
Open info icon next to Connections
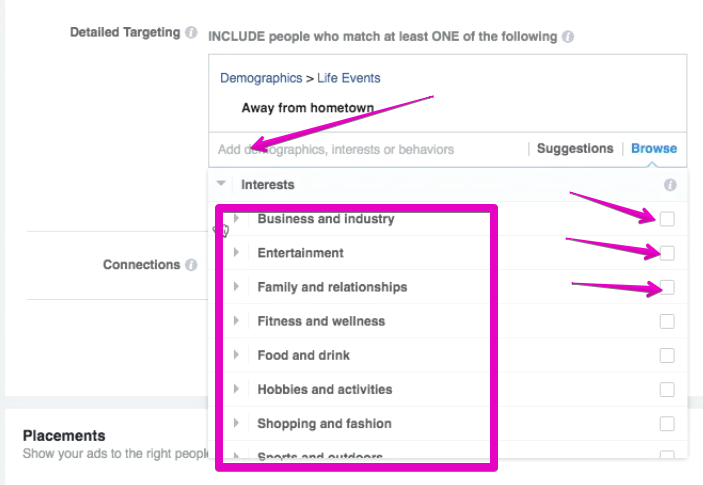[191, 265]
